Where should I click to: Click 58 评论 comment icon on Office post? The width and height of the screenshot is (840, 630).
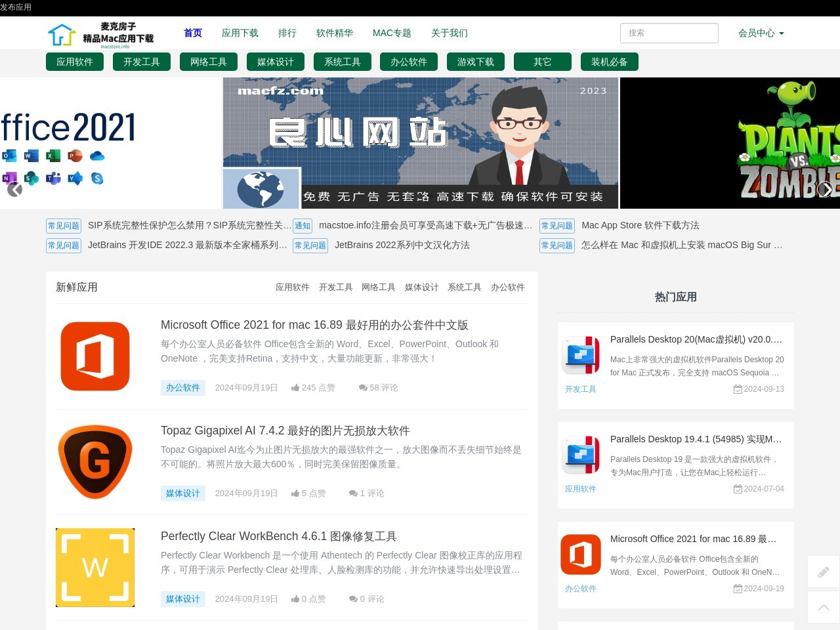coord(378,388)
